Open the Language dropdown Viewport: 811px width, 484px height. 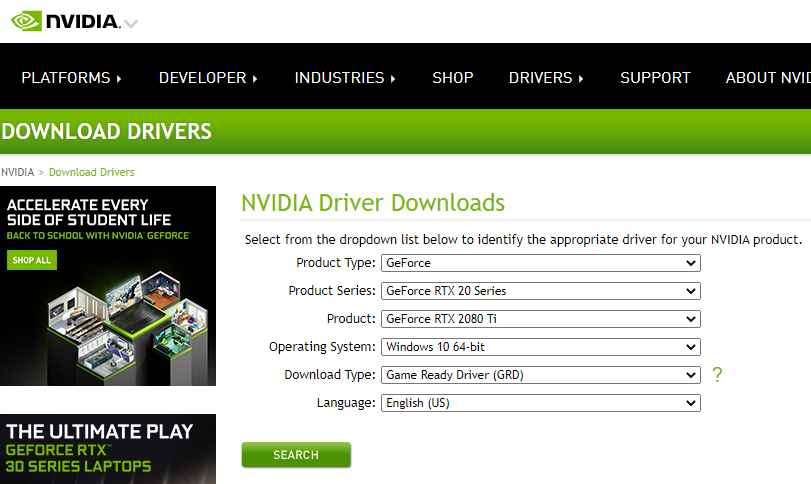pos(540,402)
